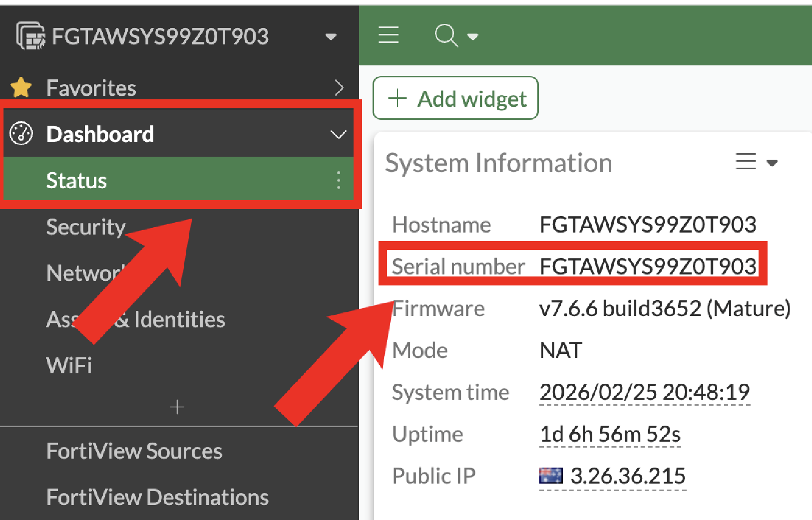Open the WiFi dashboard
Image resolution: width=812 pixels, height=520 pixels.
click(69, 365)
